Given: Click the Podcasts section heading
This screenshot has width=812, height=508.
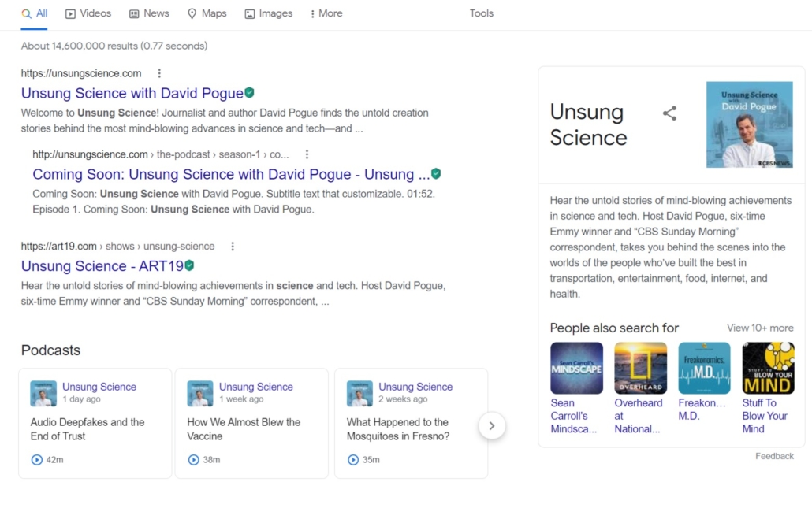Looking at the screenshot, I should (x=50, y=350).
